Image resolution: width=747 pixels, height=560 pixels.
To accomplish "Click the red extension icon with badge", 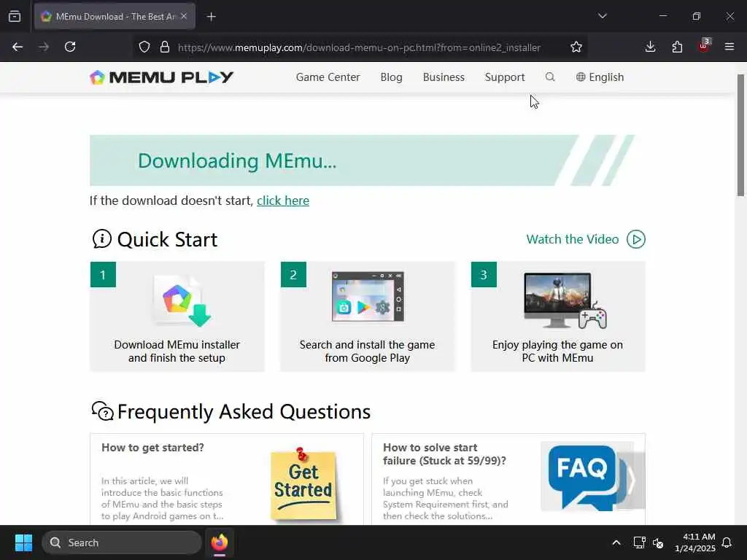I will coord(704,46).
